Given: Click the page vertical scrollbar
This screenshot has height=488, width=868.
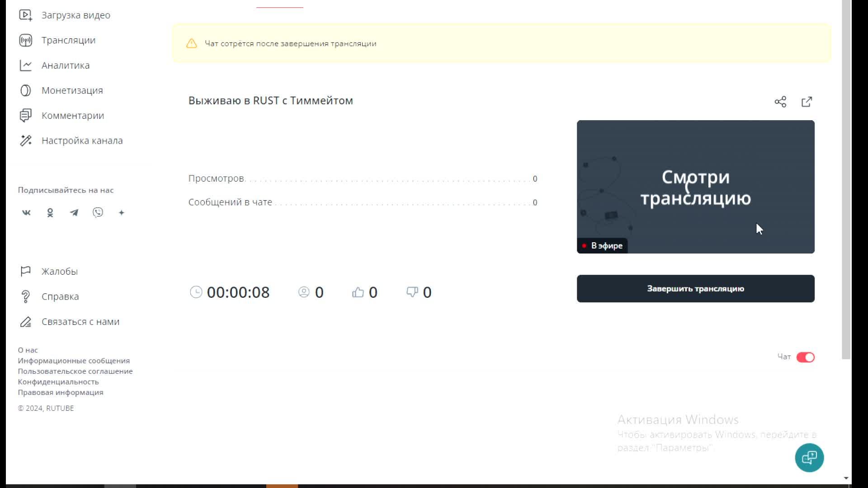Looking at the screenshot, I should pos(846,180).
